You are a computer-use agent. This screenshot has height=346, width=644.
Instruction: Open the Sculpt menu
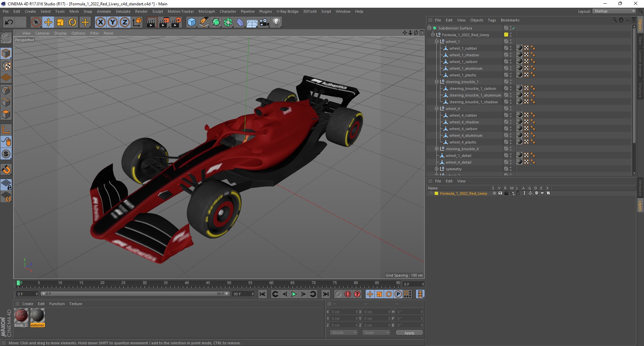tap(157, 11)
